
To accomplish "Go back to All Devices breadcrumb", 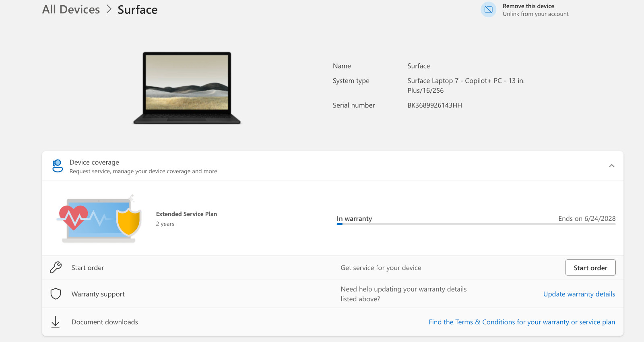I will (71, 10).
